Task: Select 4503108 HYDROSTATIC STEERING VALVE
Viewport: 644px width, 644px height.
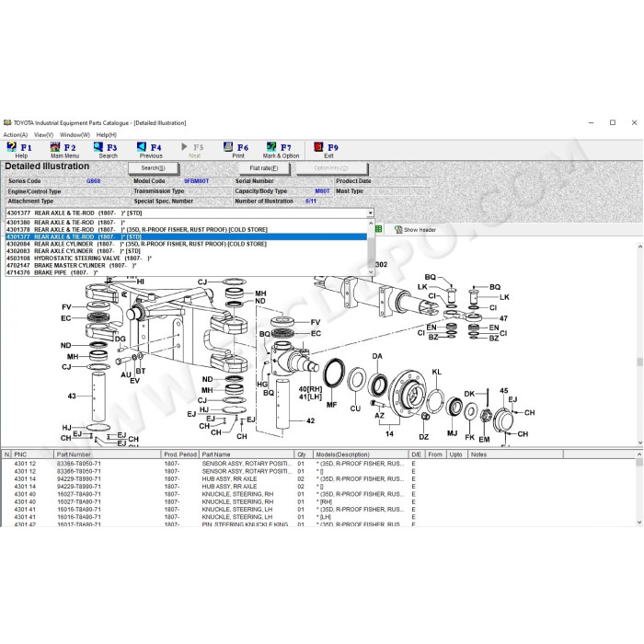Action: pyautogui.click(x=186, y=259)
